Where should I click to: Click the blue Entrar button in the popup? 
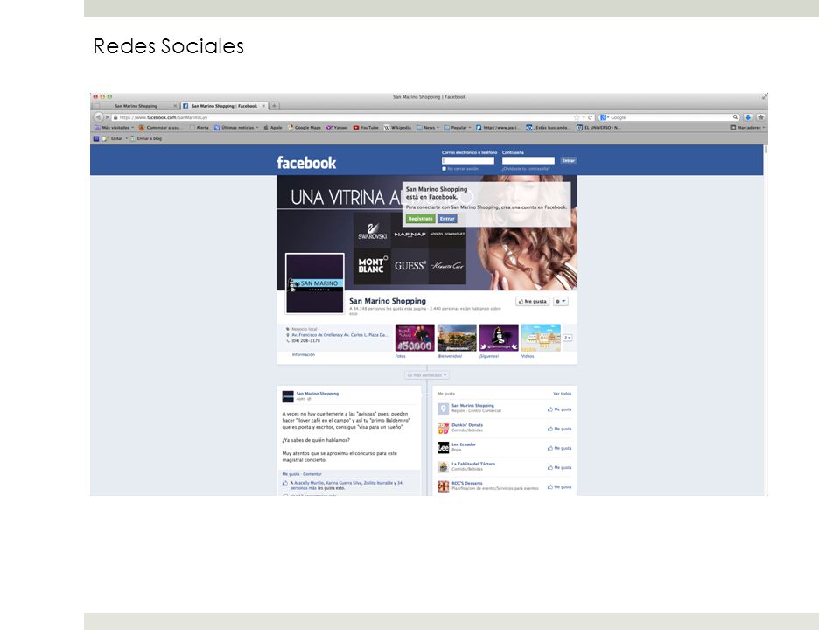[447, 219]
